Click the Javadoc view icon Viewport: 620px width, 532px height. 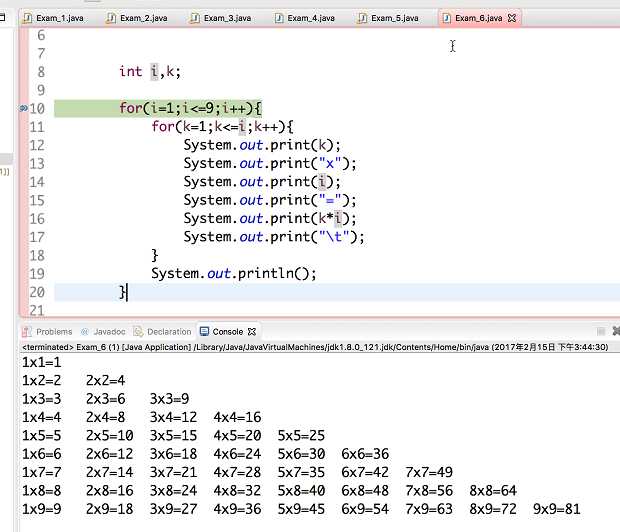coord(85,331)
